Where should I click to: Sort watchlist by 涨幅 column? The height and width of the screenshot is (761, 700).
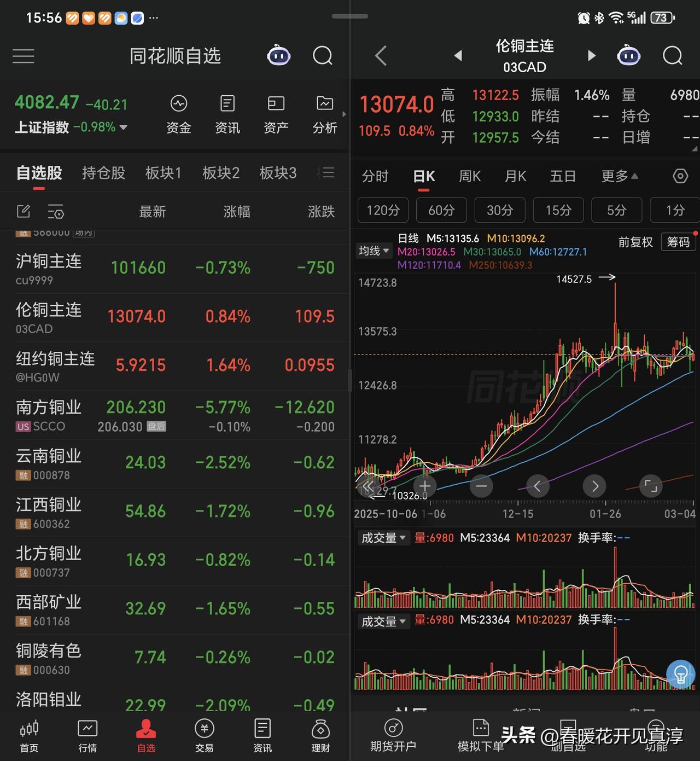pos(237,211)
